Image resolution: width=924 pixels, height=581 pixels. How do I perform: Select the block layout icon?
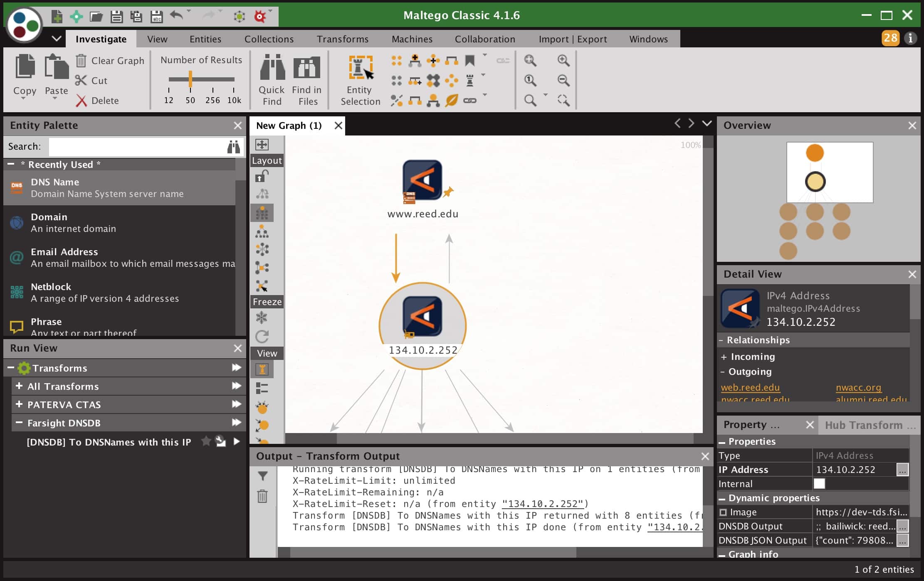(262, 213)
